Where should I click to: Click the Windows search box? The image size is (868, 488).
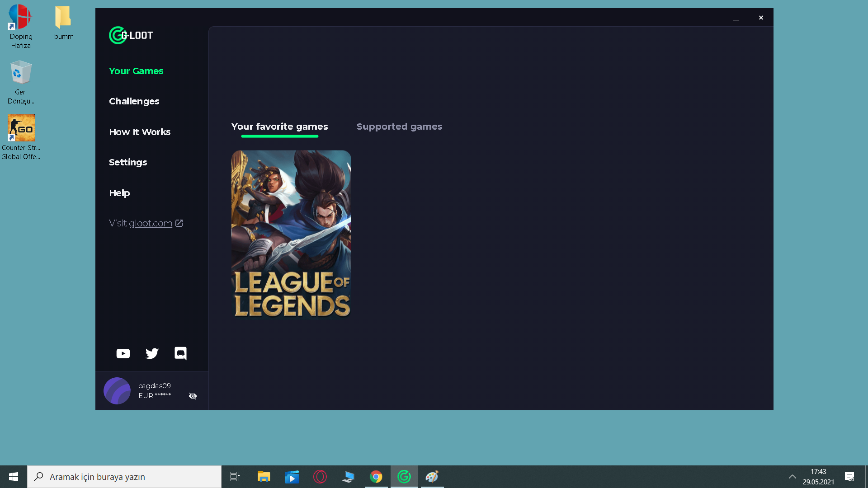click(x=124, y=477)
